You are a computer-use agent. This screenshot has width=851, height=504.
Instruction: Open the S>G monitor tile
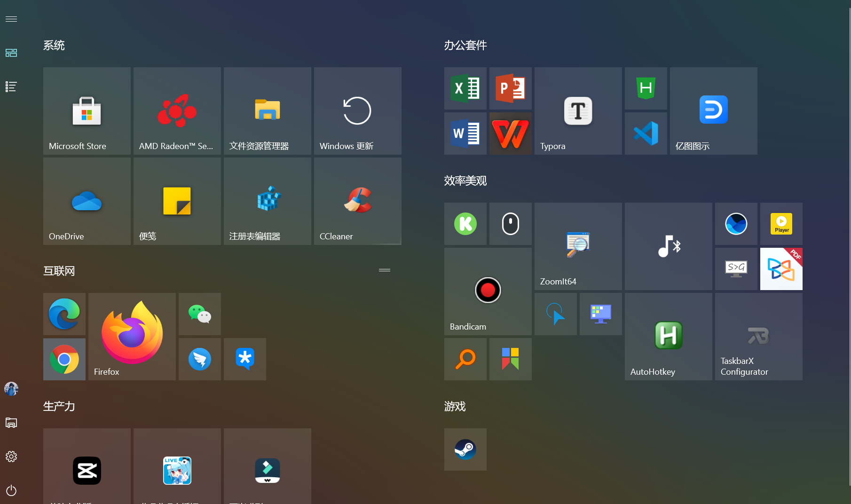(736, 269)
